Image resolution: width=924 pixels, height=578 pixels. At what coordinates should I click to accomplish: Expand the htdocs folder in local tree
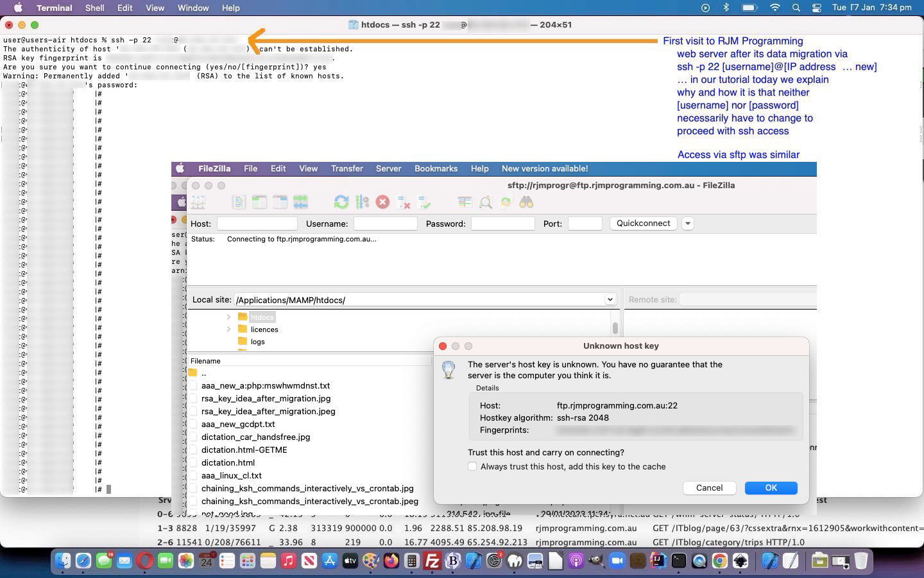pyautogui.click(x=229, y=317)
